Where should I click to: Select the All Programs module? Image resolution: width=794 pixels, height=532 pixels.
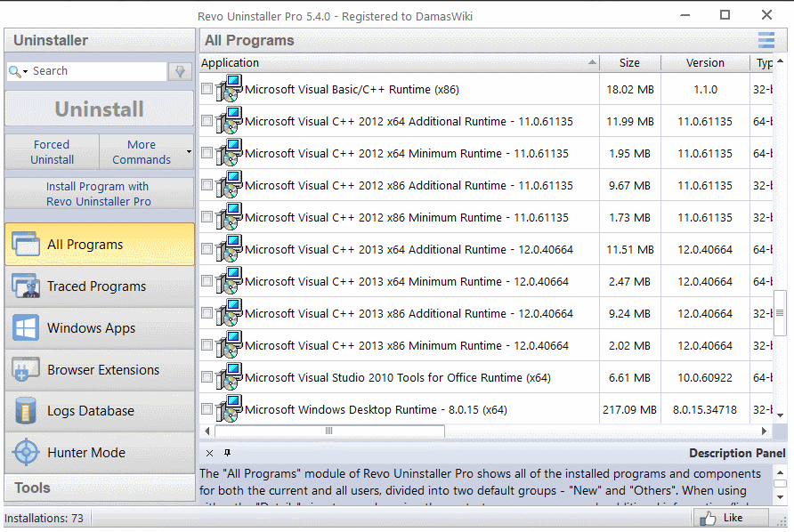click(100, 244)
